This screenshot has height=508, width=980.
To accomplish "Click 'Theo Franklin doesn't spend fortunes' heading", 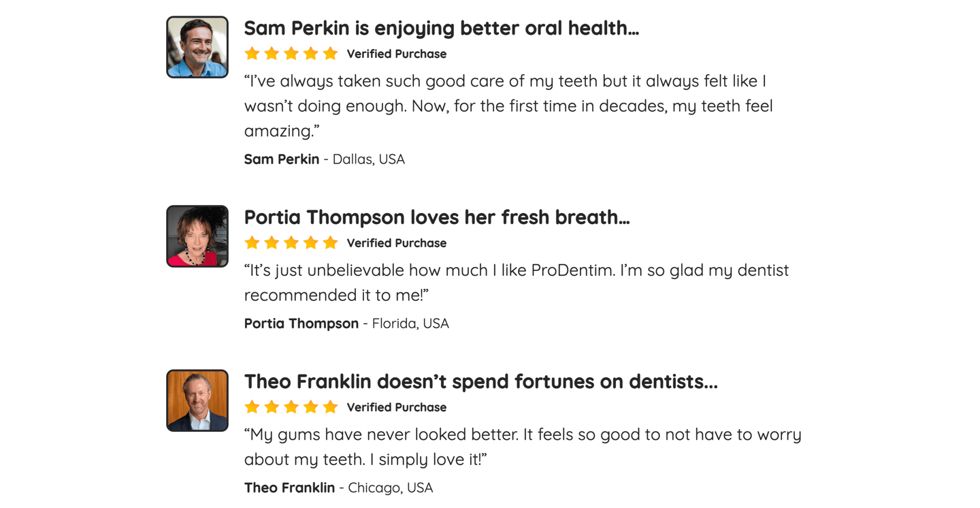I will coord(481,381).
